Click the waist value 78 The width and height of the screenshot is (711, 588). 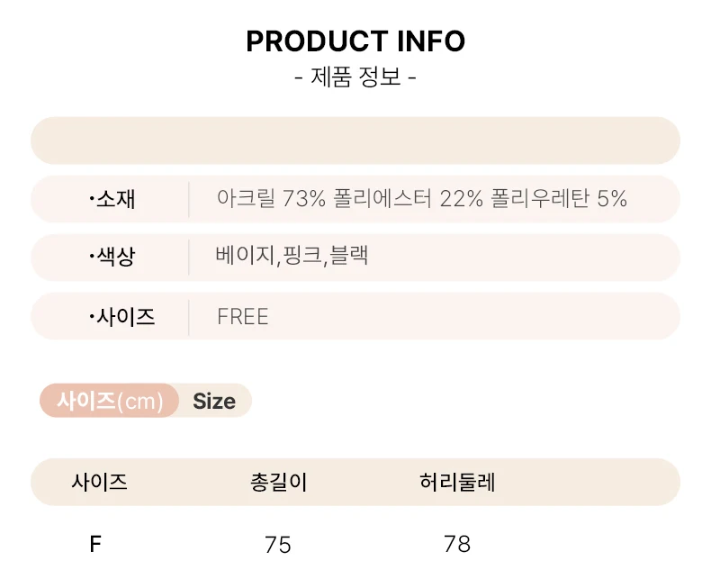point(457,545)
